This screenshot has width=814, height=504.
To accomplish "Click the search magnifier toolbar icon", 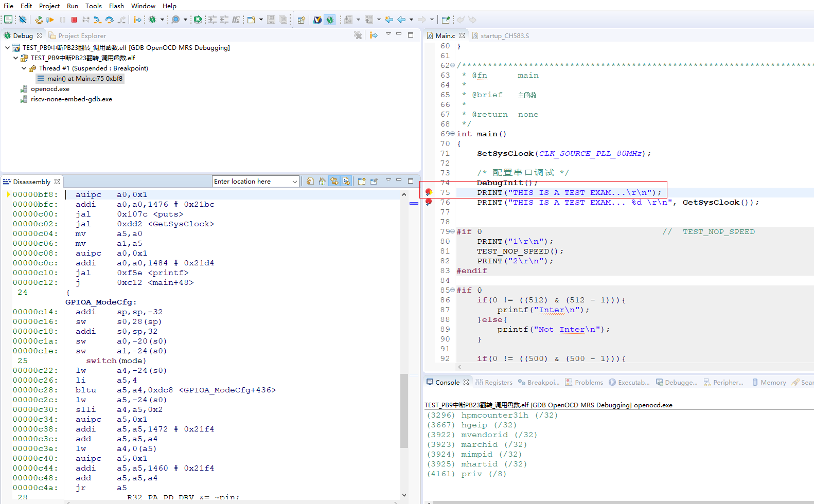I will (x=176, y=20).
